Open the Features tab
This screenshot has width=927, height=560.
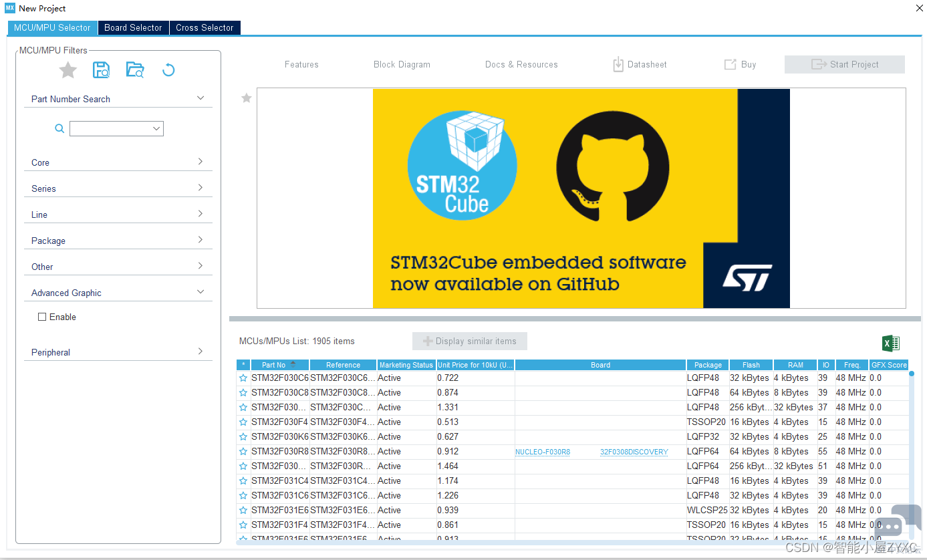point(301,64)
